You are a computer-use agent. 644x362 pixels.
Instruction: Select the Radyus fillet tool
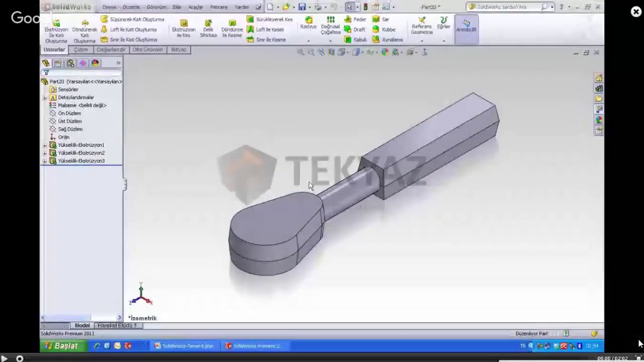click(x=308, y=23)
